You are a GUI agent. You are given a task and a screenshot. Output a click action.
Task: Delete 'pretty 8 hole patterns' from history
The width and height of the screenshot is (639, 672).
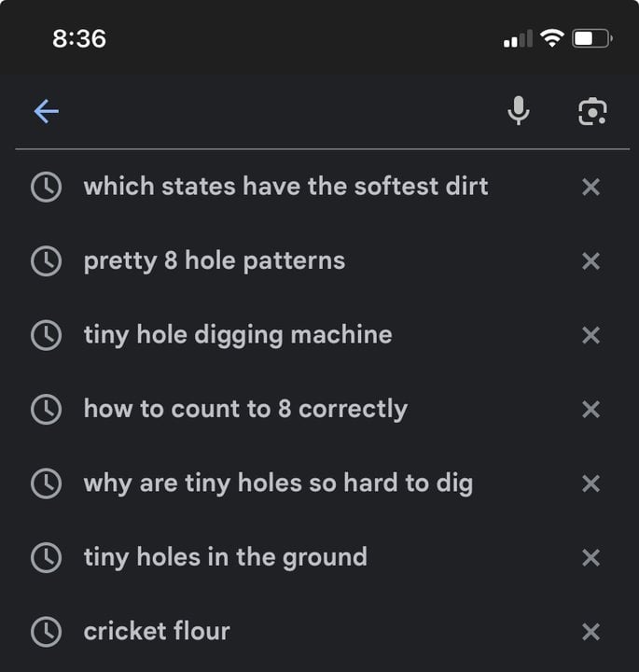590,260
